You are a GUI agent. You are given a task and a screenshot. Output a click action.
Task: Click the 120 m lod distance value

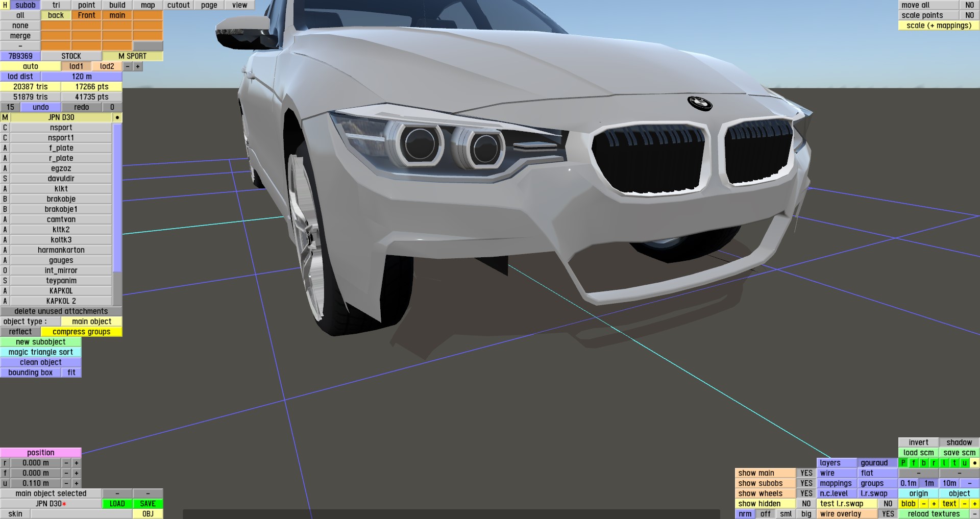[82, 77]
